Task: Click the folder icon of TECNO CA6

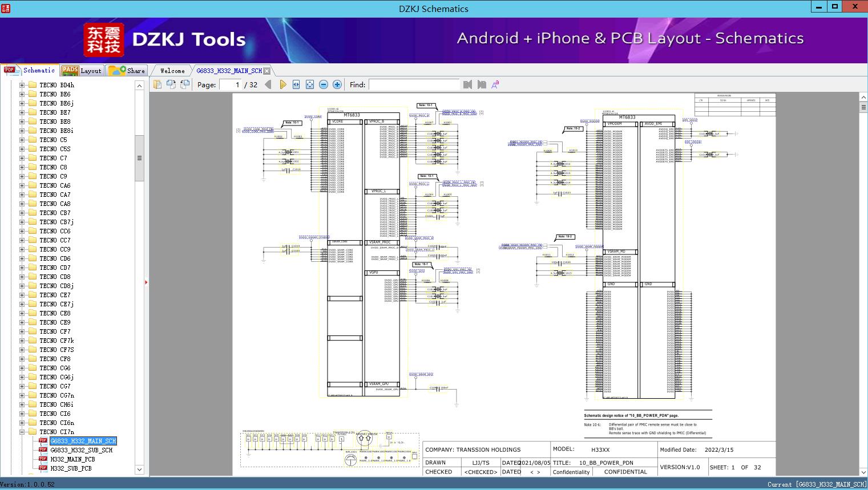Action: [x=33, y=185]
